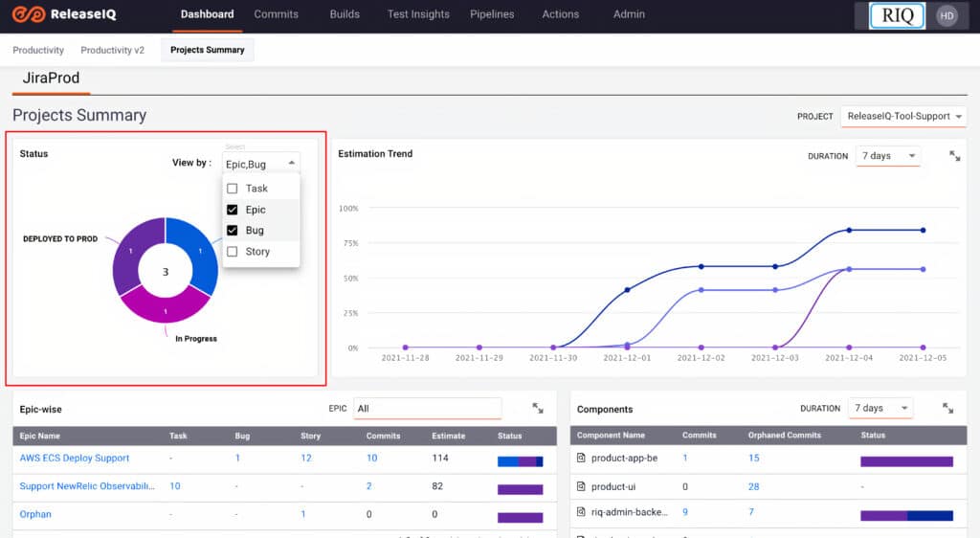This screenshot has width=980, height=538.
Task: Open the Test Insights menu
Action: click(418, 13)
